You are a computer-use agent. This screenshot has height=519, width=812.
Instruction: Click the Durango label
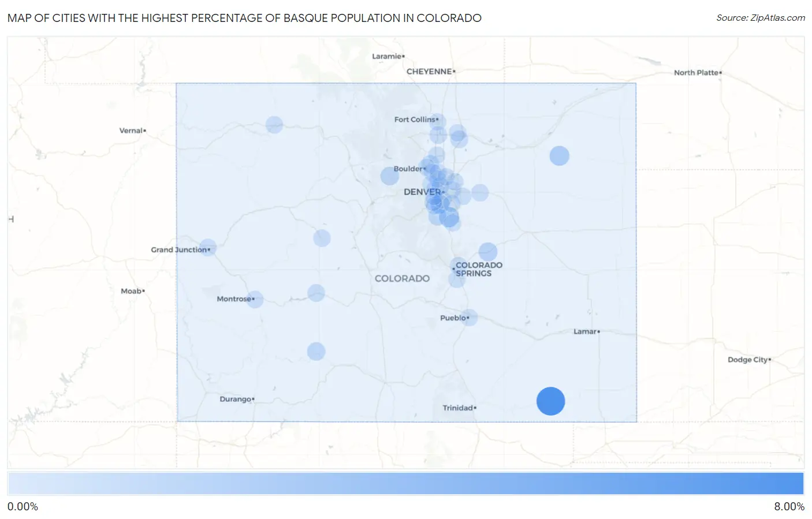[235, 399]
